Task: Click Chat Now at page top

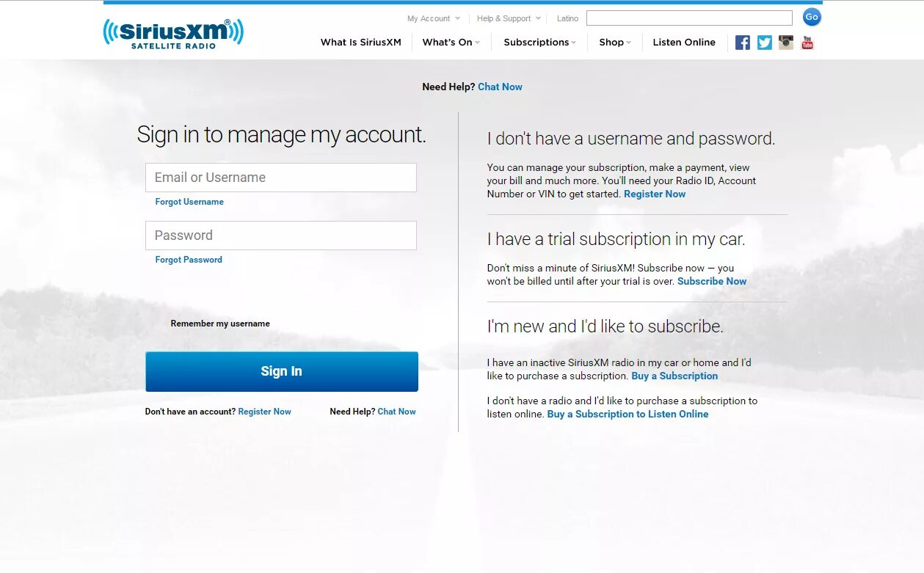Action: tap(500, 87)
